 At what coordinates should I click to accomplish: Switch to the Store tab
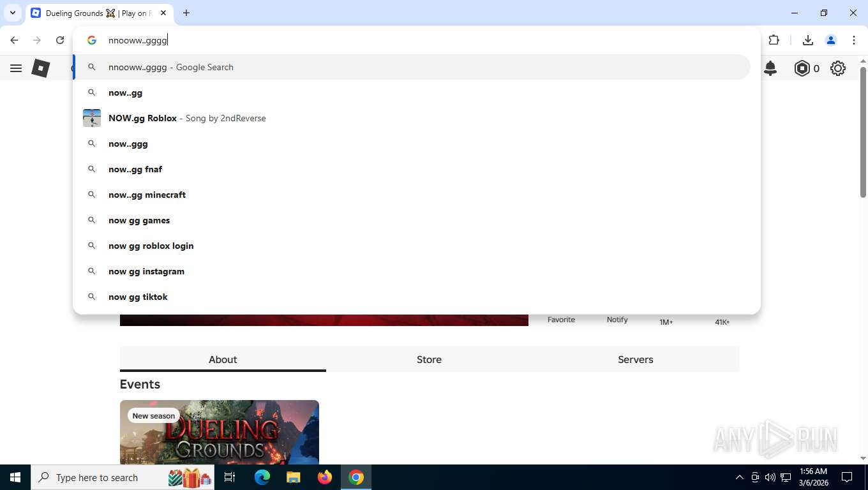429,359
